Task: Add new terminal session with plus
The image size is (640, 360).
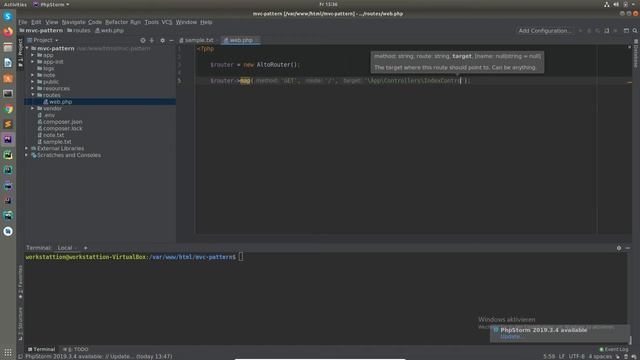Action: coord(85,248)
